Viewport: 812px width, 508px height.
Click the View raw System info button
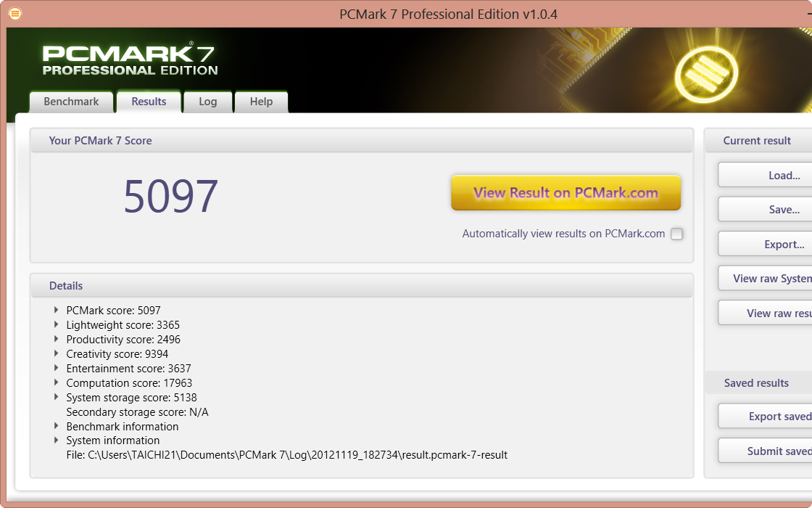(x=765, y=279)
